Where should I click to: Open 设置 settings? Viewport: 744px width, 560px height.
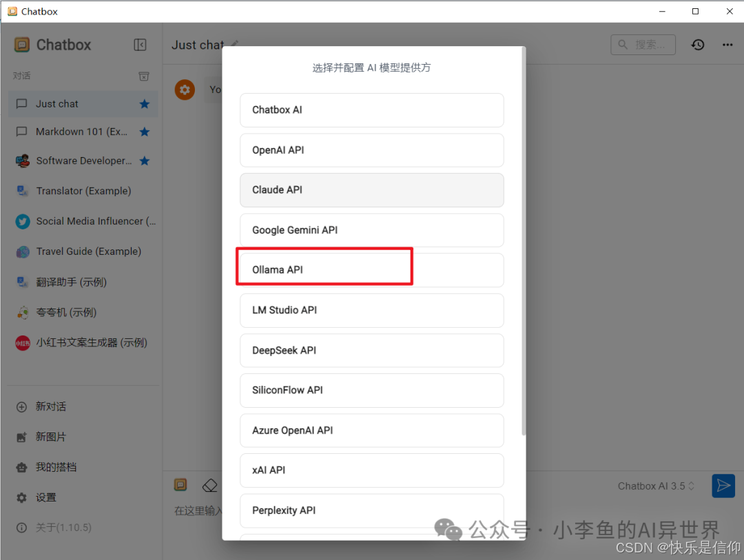(83, 498)
